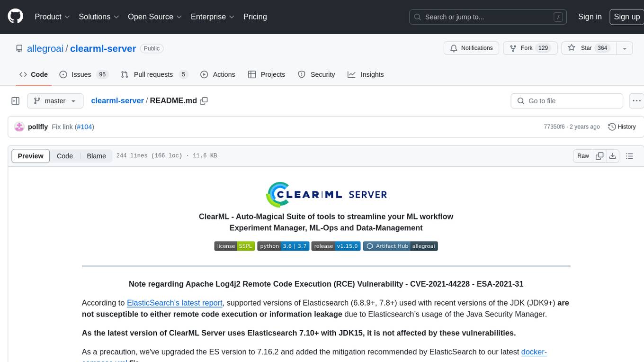
Task: Open pull request #104 link
Action: pyautogui.click(x=85, y=127)
